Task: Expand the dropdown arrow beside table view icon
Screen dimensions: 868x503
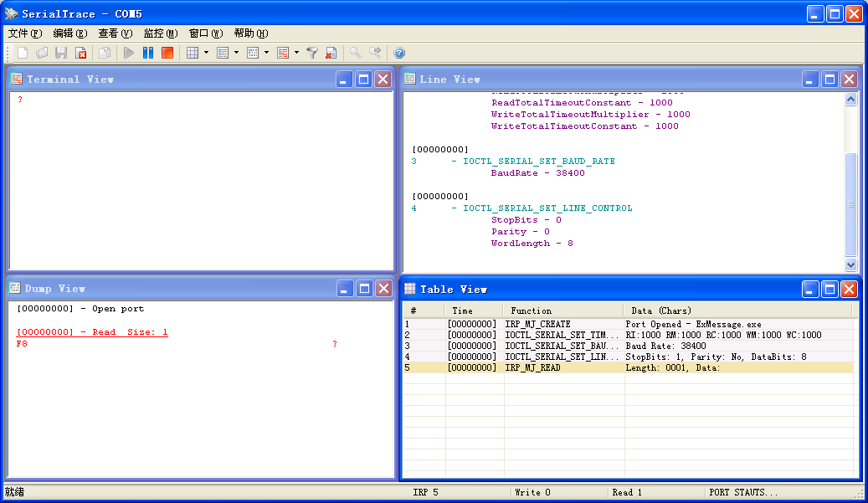Action: [206, 53]
